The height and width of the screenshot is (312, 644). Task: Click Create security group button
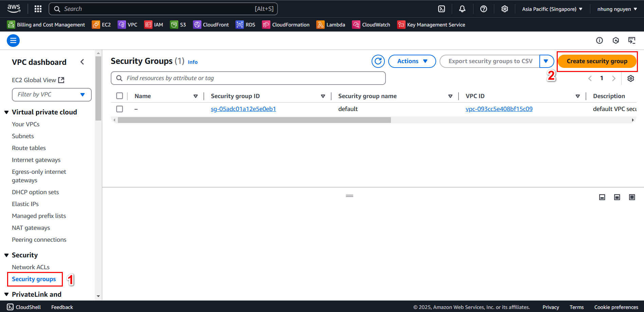click(597, 61)
